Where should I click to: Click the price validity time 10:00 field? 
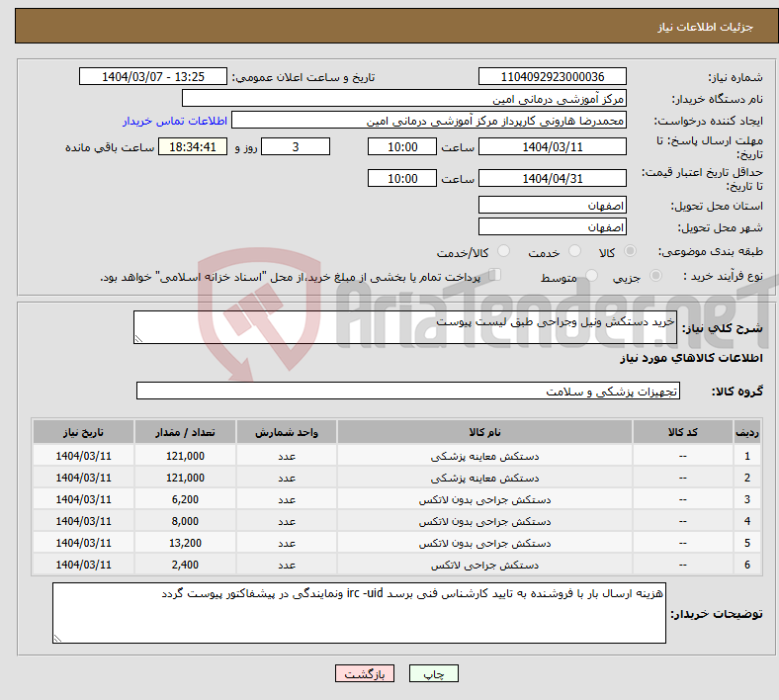402,178
